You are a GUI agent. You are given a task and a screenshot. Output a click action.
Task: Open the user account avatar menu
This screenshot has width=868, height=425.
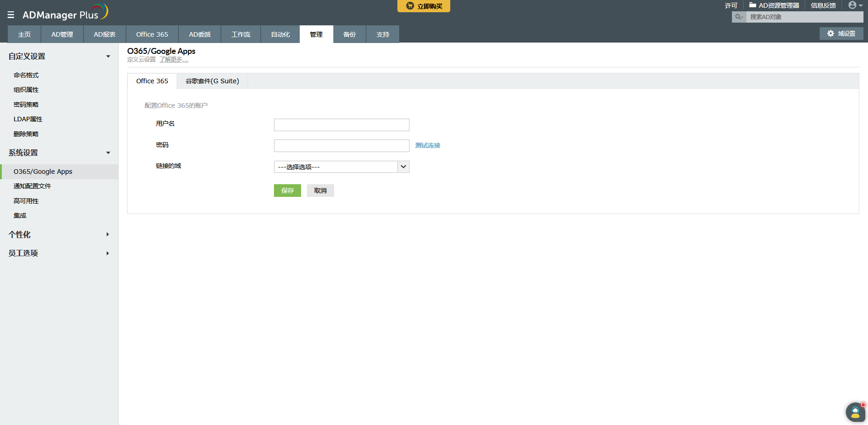coord(855,5)
